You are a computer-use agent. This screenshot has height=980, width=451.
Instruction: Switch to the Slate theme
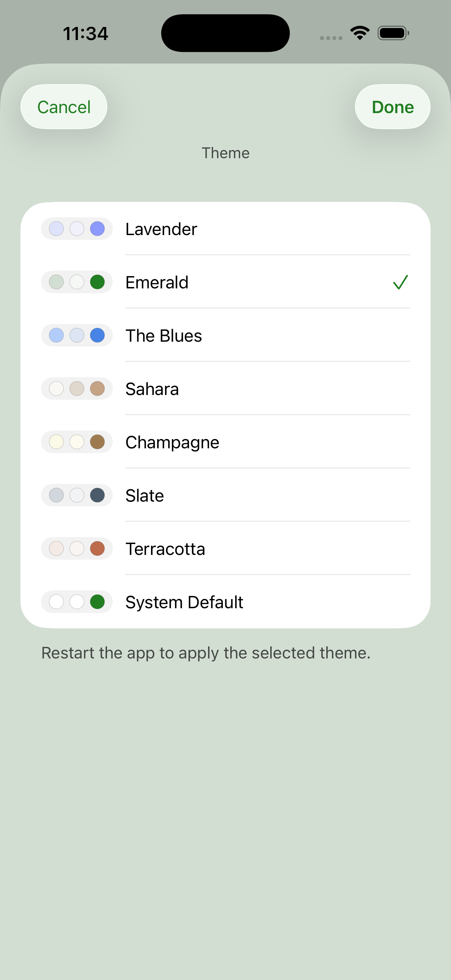225,495
